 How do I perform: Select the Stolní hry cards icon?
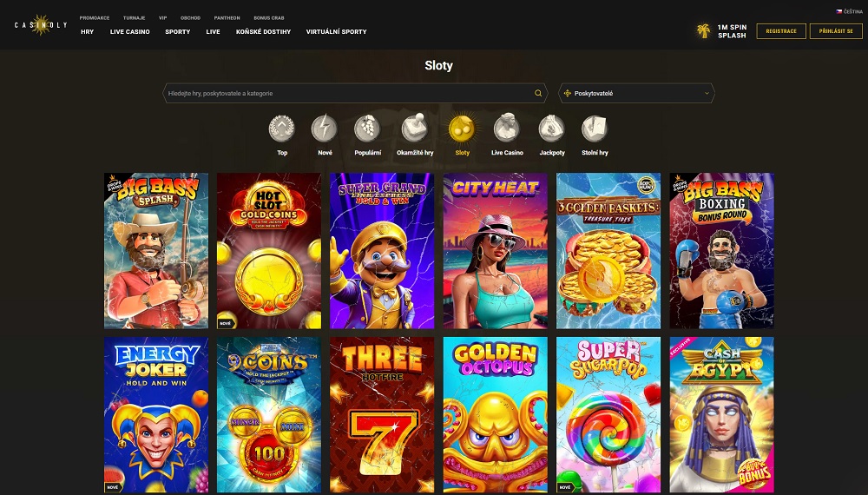pyautogui.click(x=595, y=129)
